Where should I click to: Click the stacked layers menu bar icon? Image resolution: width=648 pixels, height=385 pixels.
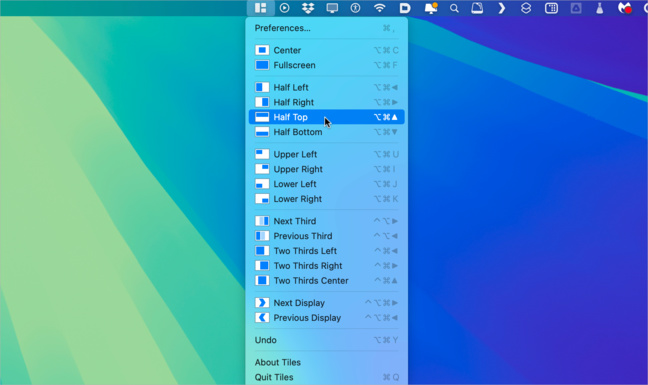click(x=526, y=8)
